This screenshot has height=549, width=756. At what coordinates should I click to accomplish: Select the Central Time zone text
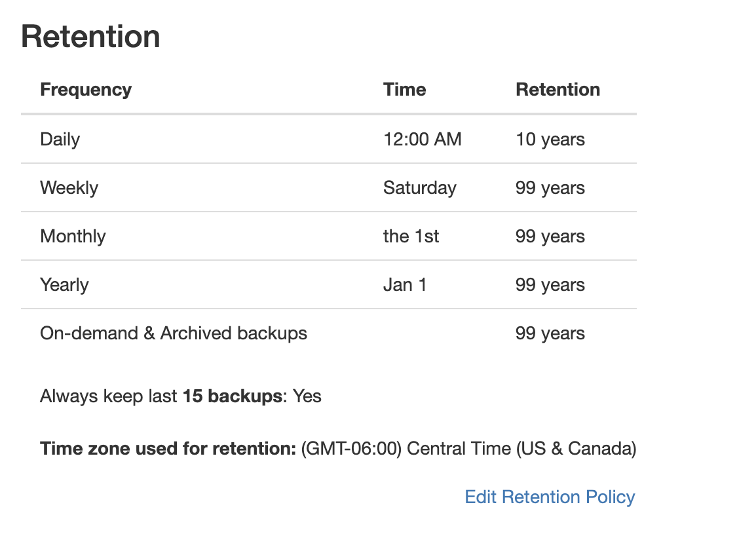pos(468,448)
